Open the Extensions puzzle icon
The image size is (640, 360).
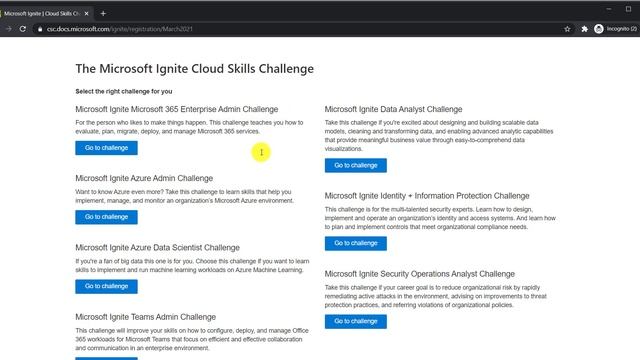(584, 29)
